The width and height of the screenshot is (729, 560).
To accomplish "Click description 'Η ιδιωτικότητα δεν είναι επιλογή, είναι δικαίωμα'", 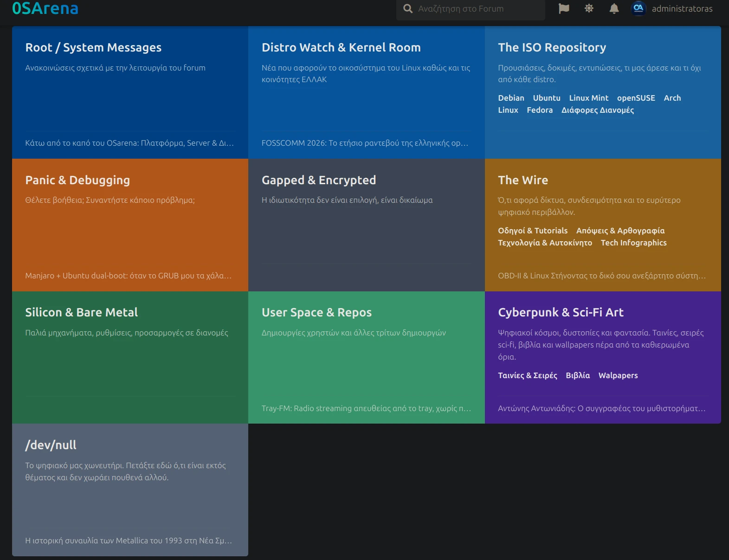I will point(347,200).
